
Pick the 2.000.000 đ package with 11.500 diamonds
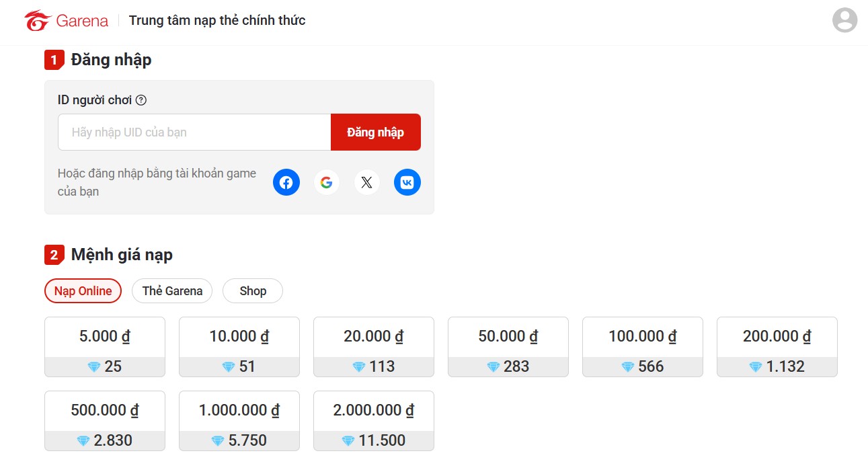374,421
